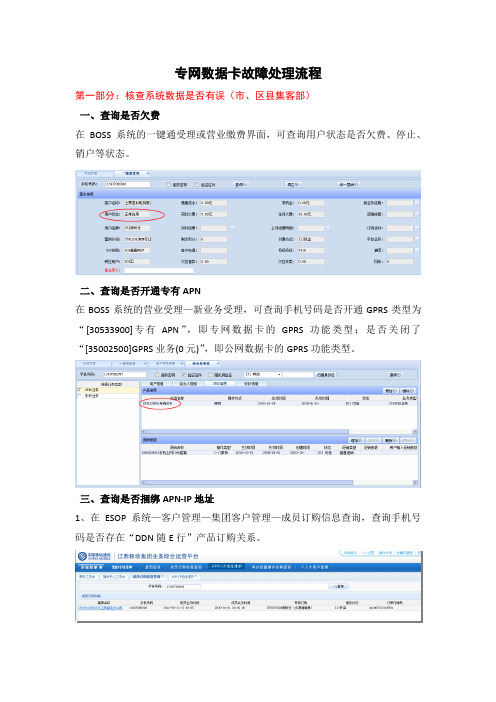
Task: Click the title 专网数据卡故障处理流程
Action: (x=248, y=73)
